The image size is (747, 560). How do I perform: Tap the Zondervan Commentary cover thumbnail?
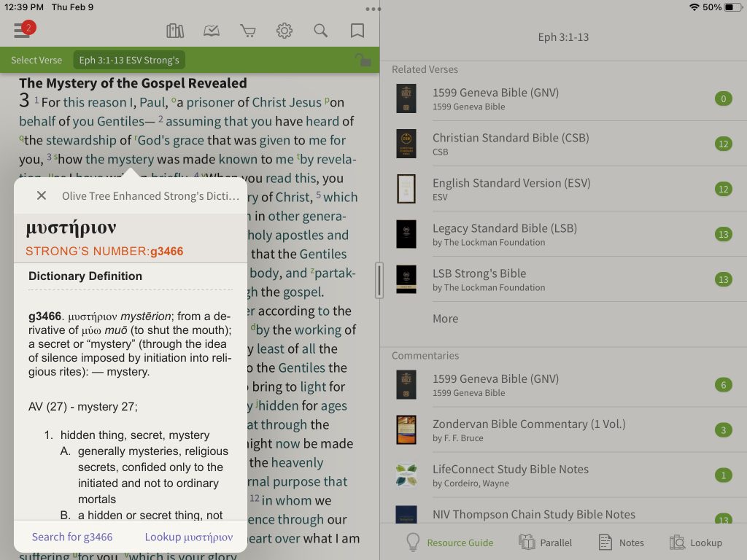(406, 430)
